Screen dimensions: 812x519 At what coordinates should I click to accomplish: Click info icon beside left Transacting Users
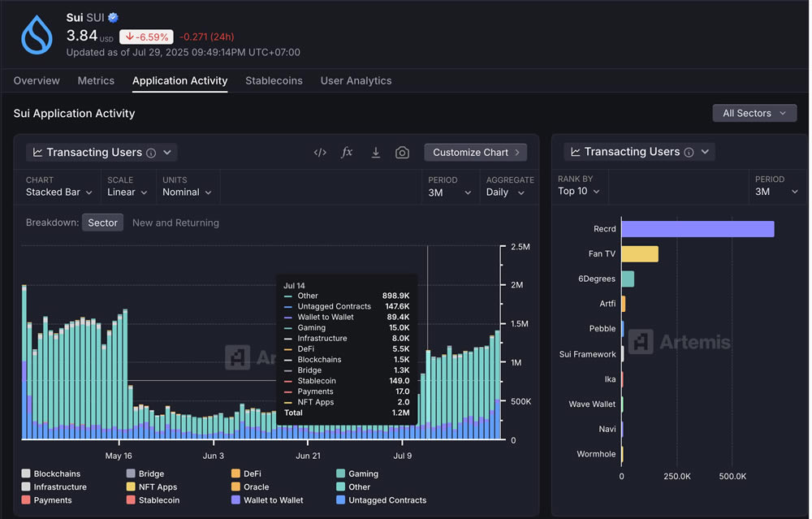pyautogui.click(x=151, y=153)
